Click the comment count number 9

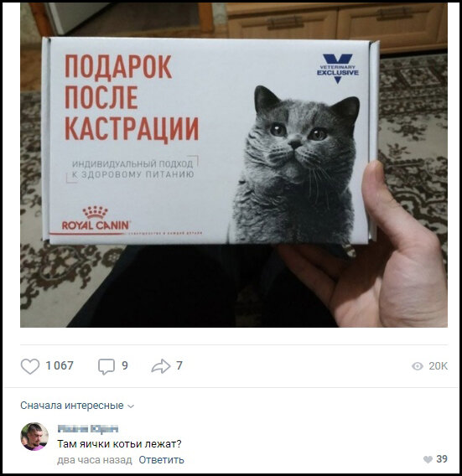tap(125, 365)
